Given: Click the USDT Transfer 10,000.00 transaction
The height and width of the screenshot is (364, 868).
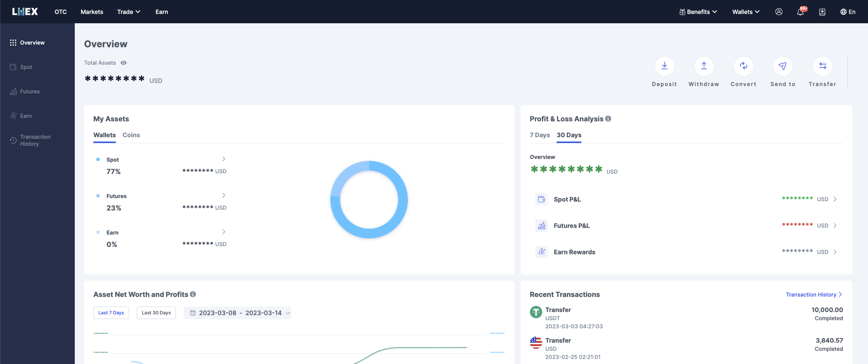Looking at the screenshot, I should (x=686, y=318).
